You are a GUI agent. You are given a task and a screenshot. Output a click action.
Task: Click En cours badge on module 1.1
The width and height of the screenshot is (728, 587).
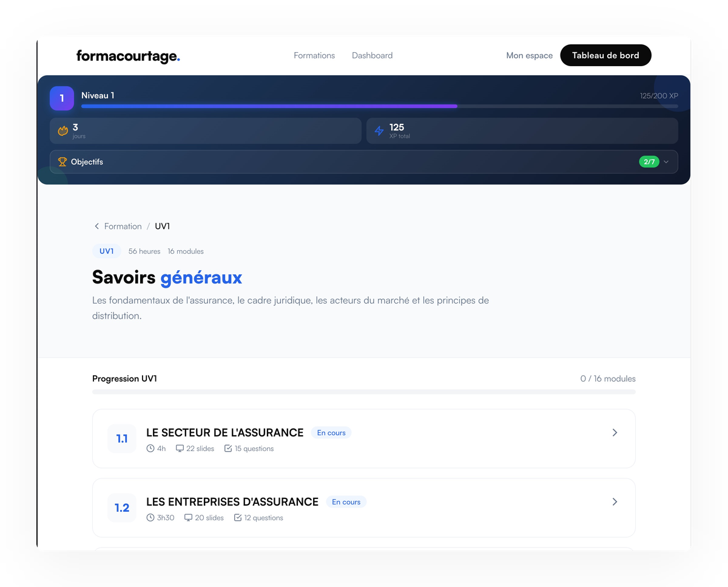[x=331, y=433]
